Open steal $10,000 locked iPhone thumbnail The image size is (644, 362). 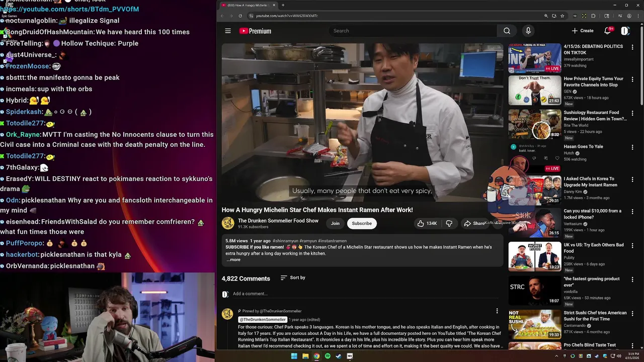(x=534, y=222)
